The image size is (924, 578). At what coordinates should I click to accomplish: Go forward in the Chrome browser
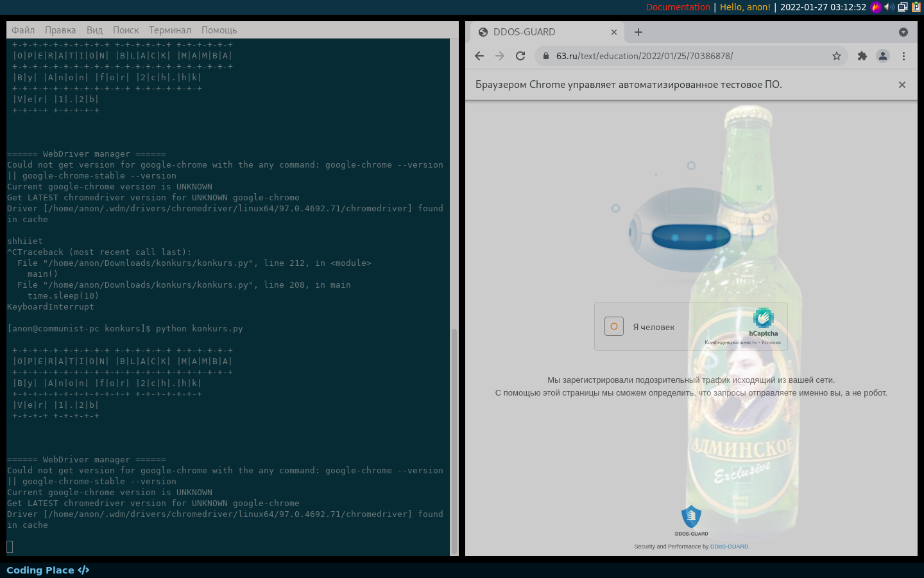[x=500, y=56]
